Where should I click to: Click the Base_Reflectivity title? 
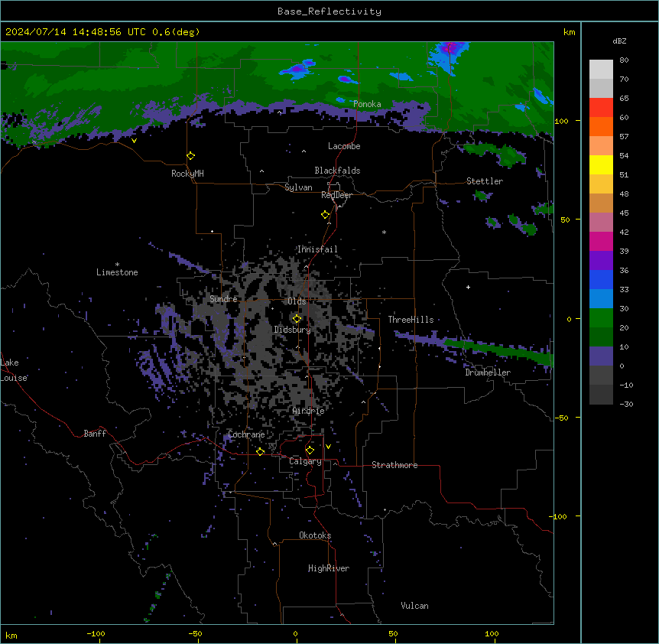(329, 11)
